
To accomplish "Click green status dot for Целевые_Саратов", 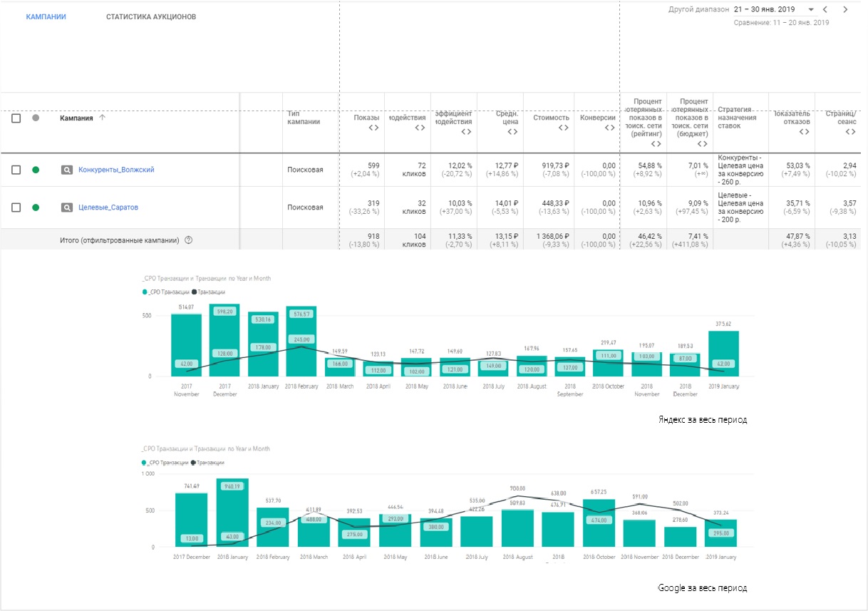I will pyautogui.click(x=36, y=207).
